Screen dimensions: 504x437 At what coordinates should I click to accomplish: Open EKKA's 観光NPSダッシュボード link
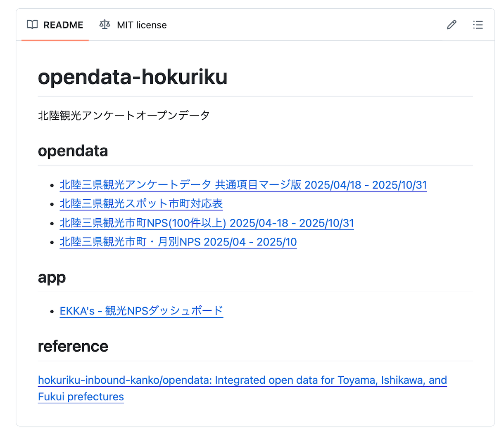[141, 311]
